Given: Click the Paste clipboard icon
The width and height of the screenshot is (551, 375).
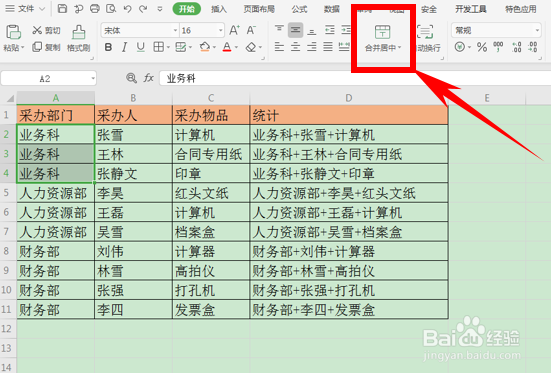Looking at the screenshot, I should [13, 32].
